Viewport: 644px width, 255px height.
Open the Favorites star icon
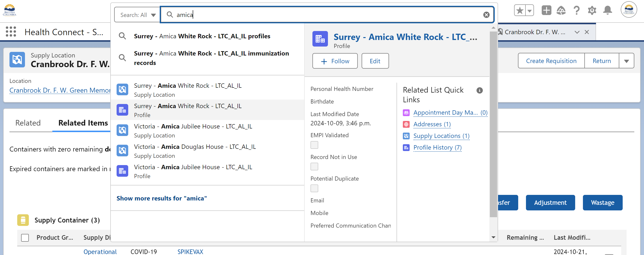[519, 10]
